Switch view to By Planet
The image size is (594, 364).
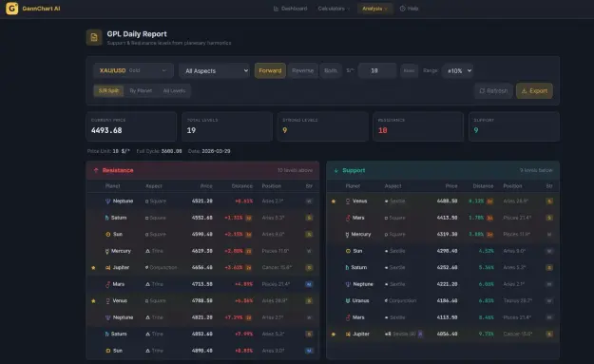coord(141,91)
